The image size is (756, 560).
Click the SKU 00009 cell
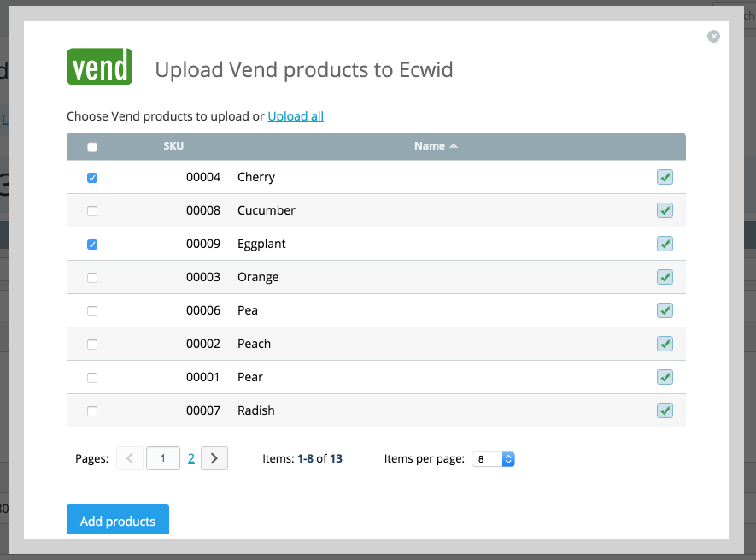[x=203, y=244]
